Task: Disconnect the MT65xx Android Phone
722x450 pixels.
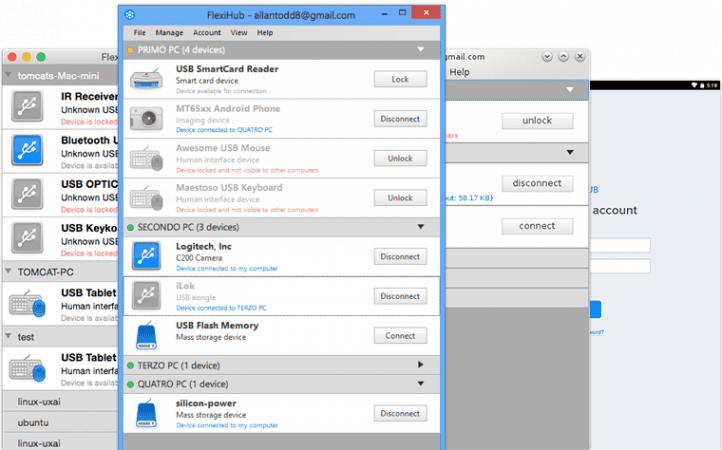Action: (400, 119)
